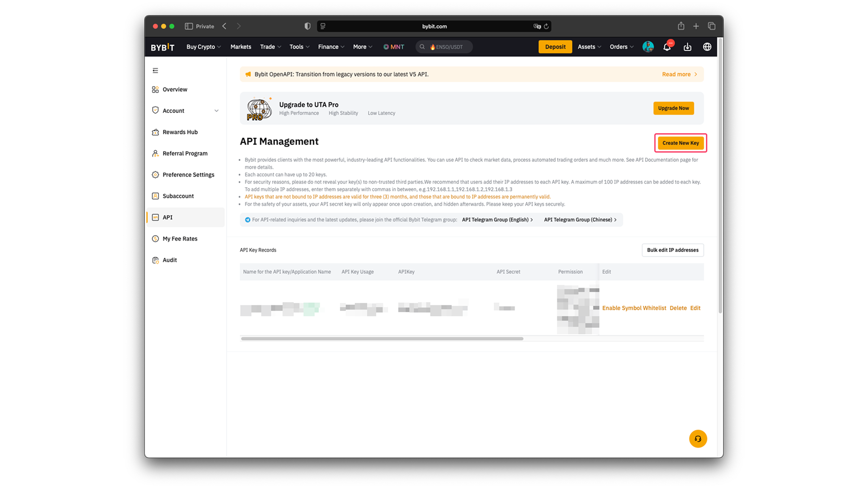This screenshot has width=868, height=488.
Task: Click the Audit sidebar icon
Action: click(155, 260)
